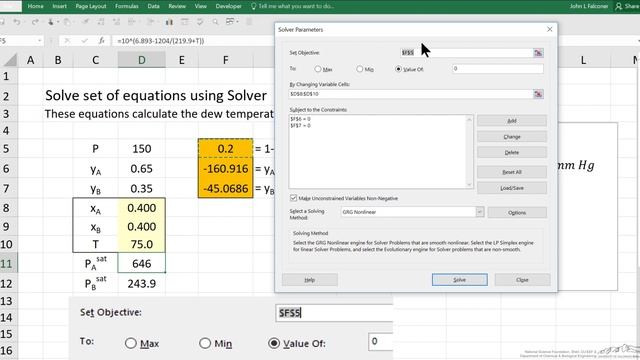
Task: Open dropdown arrow beside table layout toolbar icon
Action: (238, 22)
